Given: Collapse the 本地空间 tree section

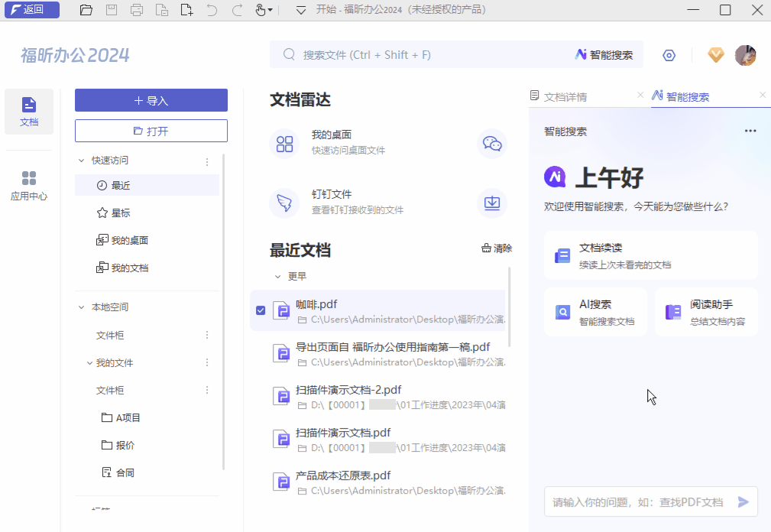Looking at the screenshot, I should (81, 307).
